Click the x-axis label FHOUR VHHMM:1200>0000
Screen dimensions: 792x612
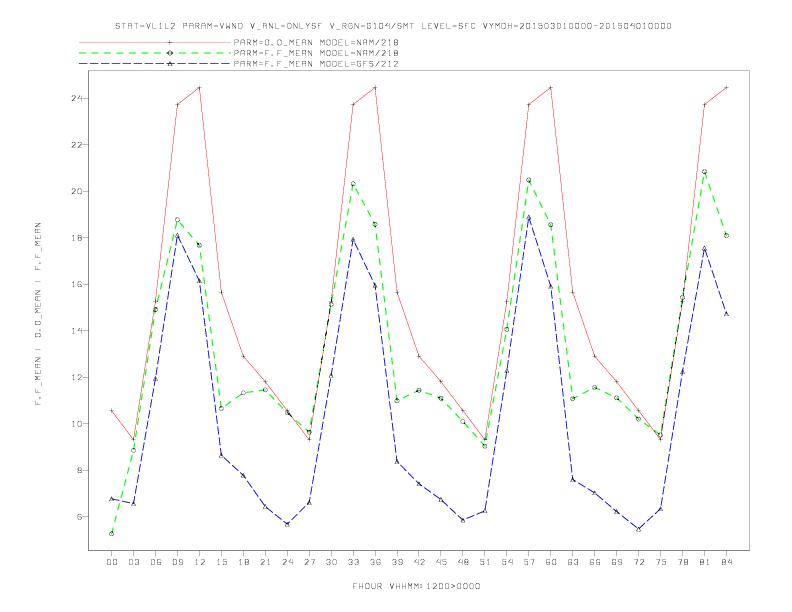[416, 586]
